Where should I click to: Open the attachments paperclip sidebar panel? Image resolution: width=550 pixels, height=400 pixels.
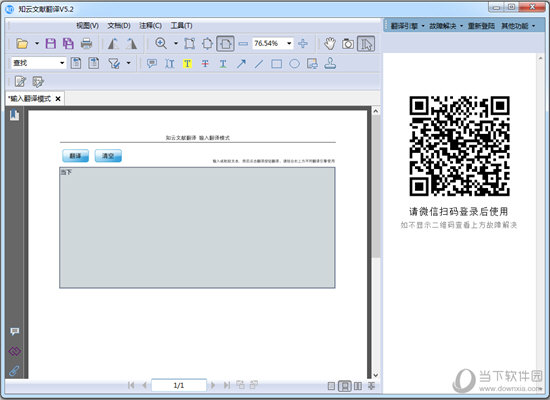tap(14, 371)
